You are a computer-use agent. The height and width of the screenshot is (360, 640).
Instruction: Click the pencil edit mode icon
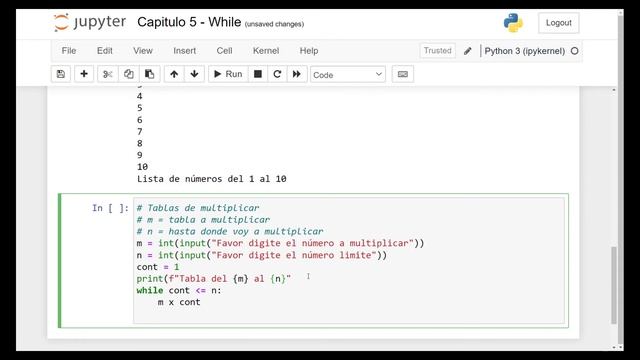coord(468,51)
